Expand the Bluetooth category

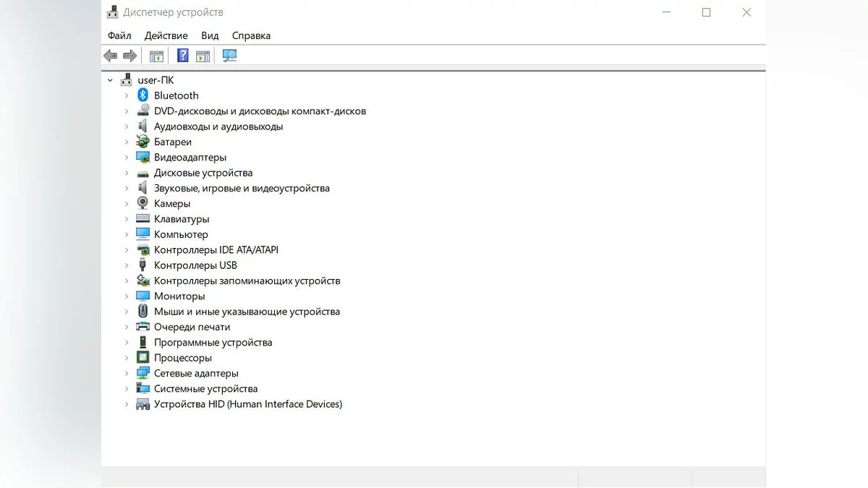click(x=127, y=95)
